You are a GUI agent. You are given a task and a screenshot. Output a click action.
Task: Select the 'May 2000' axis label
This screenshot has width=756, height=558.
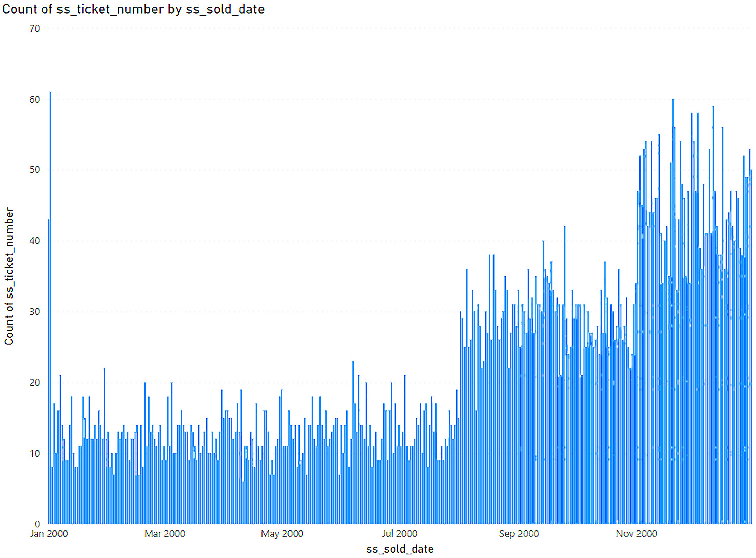click(x=282, y=534)
